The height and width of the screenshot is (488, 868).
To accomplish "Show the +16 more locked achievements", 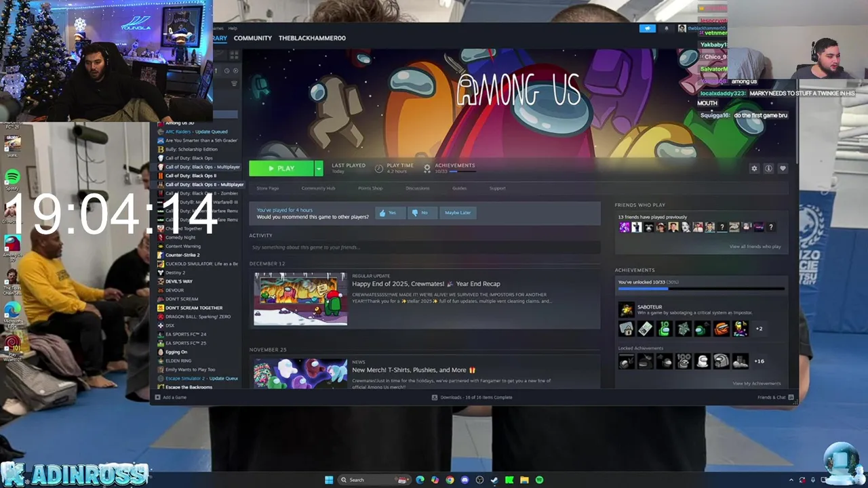I will [x=759, y=361].
